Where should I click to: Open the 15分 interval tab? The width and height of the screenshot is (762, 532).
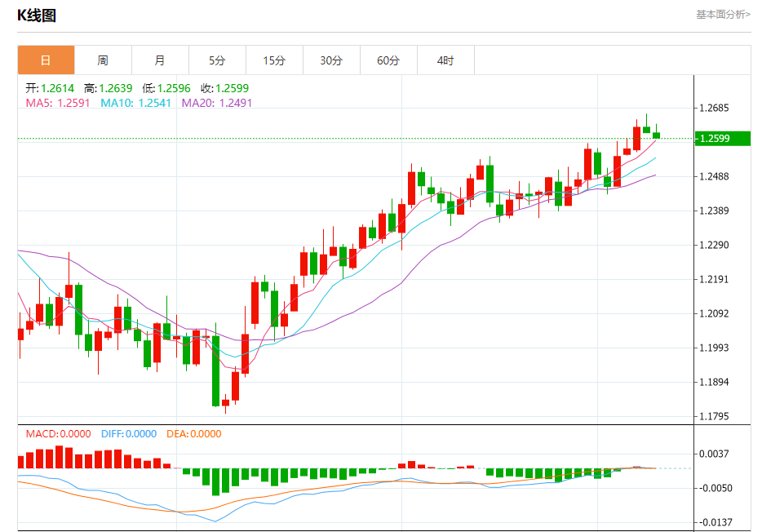[274, 60]
